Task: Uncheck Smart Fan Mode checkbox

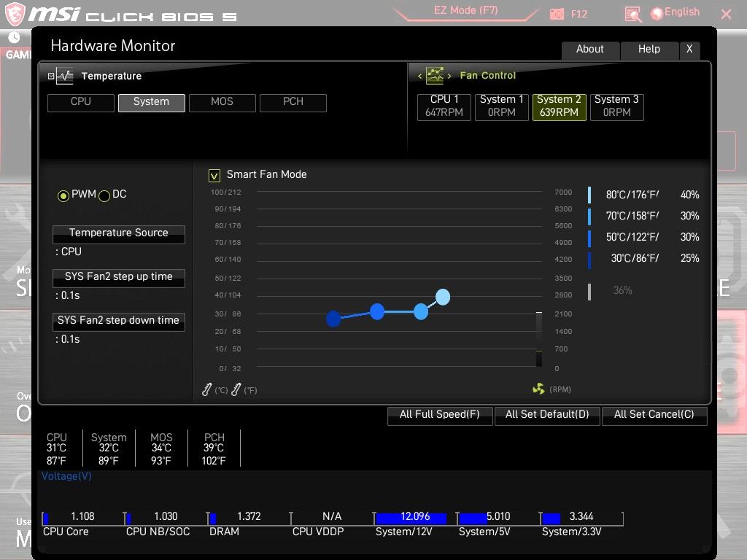Action: pos(214,176)
